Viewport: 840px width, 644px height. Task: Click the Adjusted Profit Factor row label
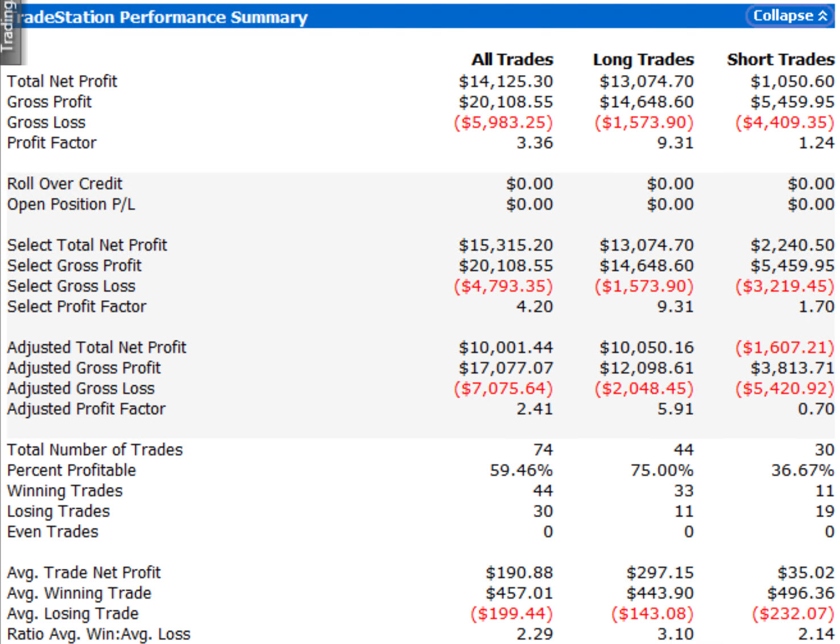(86, 409)
